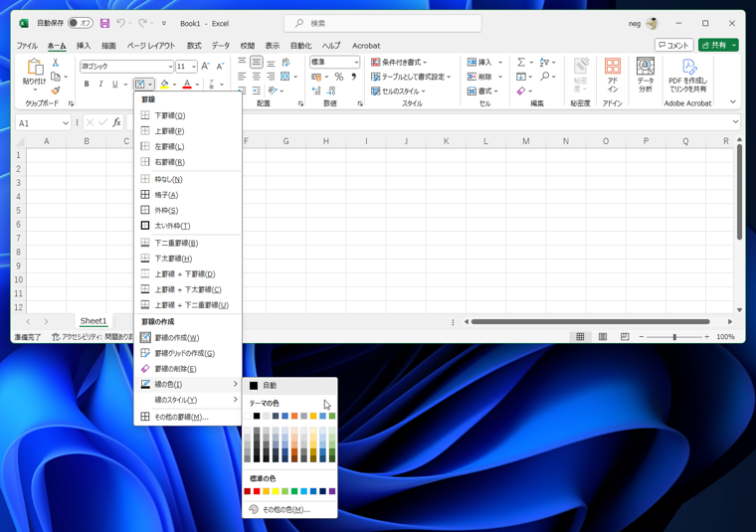This screenshot has height=532, width=756.
Task: Open the Borders button dropdown arrow
Action: tap(150, 85)
